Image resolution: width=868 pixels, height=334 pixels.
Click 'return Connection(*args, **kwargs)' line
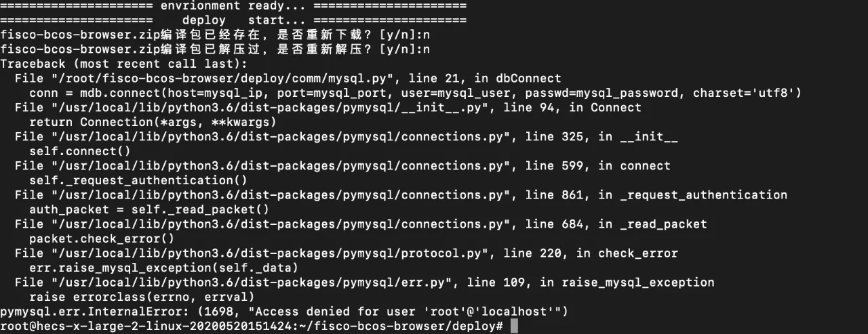point(153,122)
